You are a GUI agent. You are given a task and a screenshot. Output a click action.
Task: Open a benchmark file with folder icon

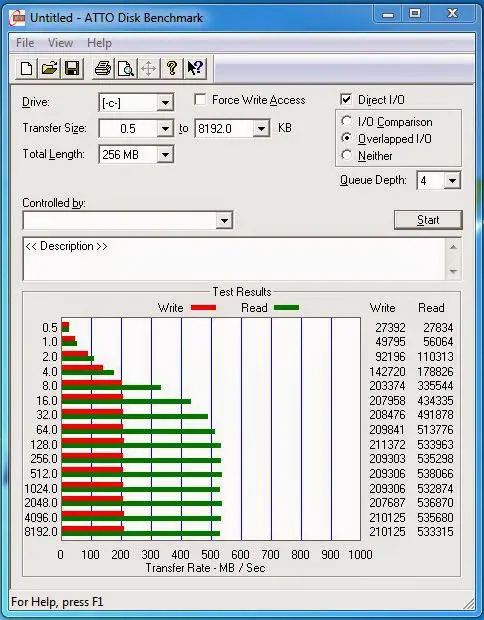click(x=49, y=68)
